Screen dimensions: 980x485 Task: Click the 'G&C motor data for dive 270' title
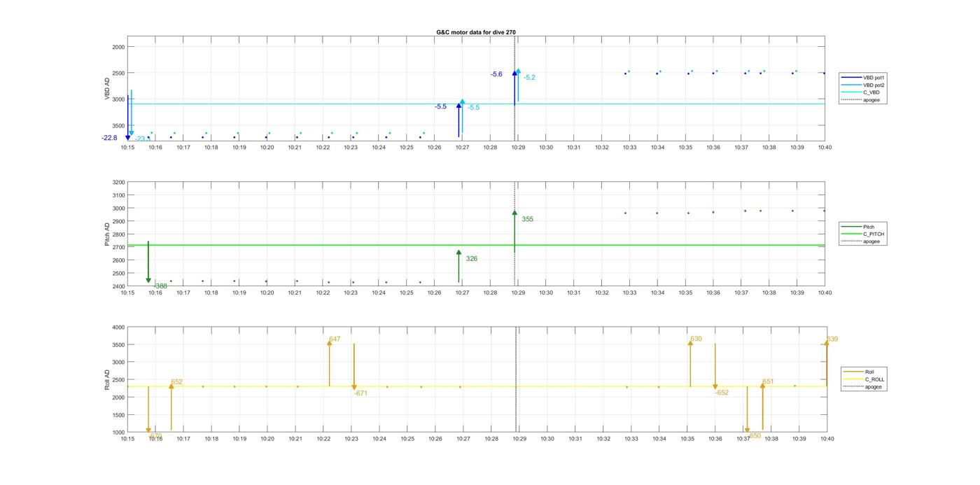tap(476, 32)
